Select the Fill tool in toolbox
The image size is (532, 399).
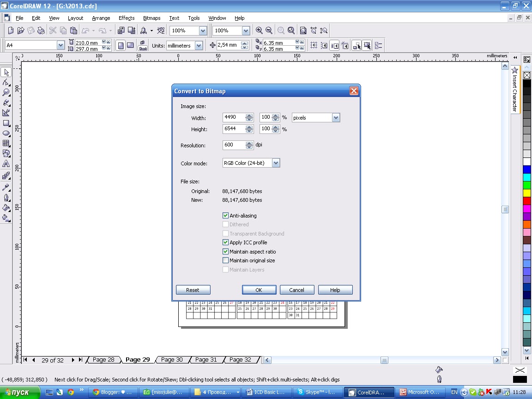pyautogui.click(x=6, y=207)
